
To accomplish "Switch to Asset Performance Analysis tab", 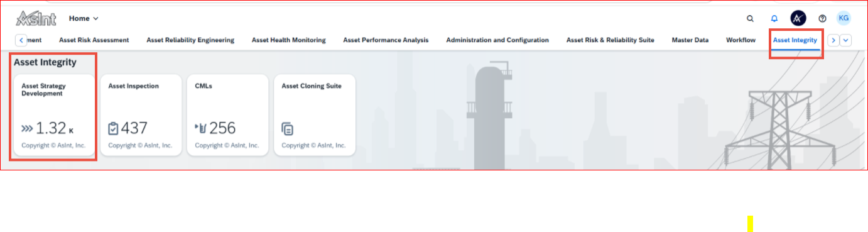I will point(386,40).
